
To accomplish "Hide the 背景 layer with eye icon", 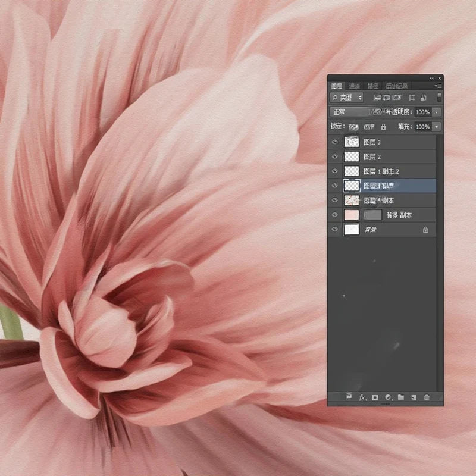I will click(x=335, y=229).
